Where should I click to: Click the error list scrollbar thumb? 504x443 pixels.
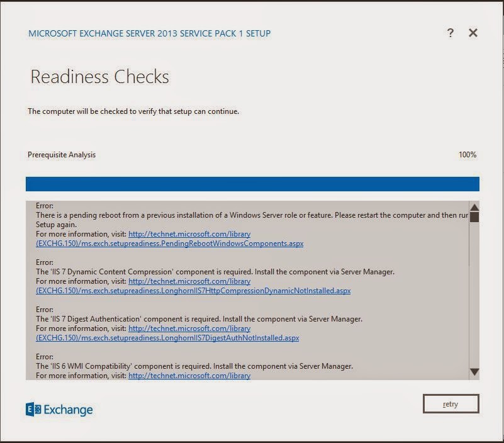click(474, 217)
